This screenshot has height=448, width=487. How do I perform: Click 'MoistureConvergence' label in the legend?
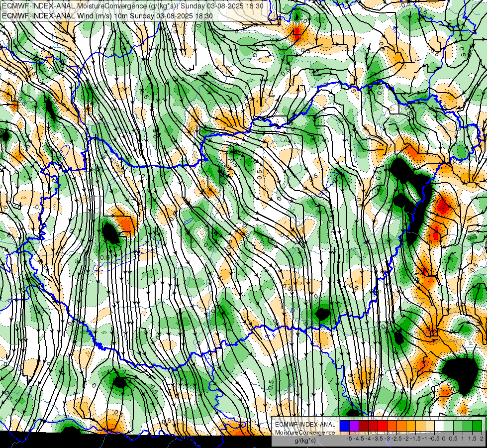pos(305,433)
